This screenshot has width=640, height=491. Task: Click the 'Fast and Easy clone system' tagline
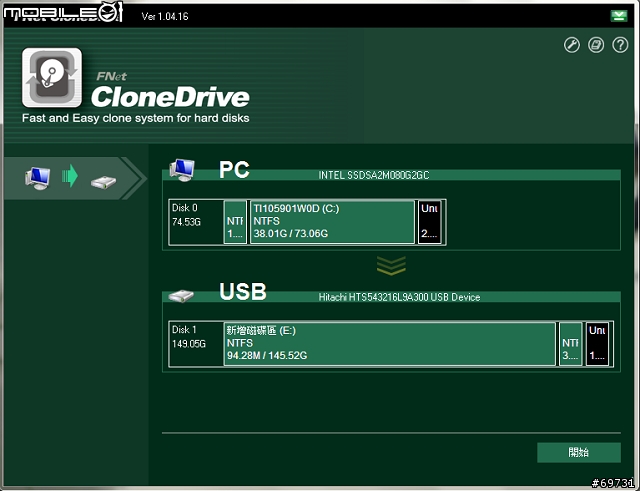136,118
